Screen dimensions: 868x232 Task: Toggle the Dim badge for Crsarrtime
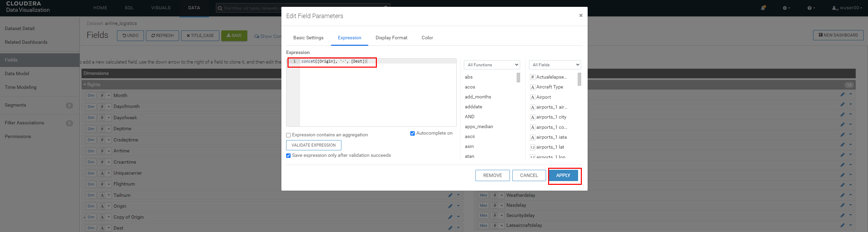(91, 162)
